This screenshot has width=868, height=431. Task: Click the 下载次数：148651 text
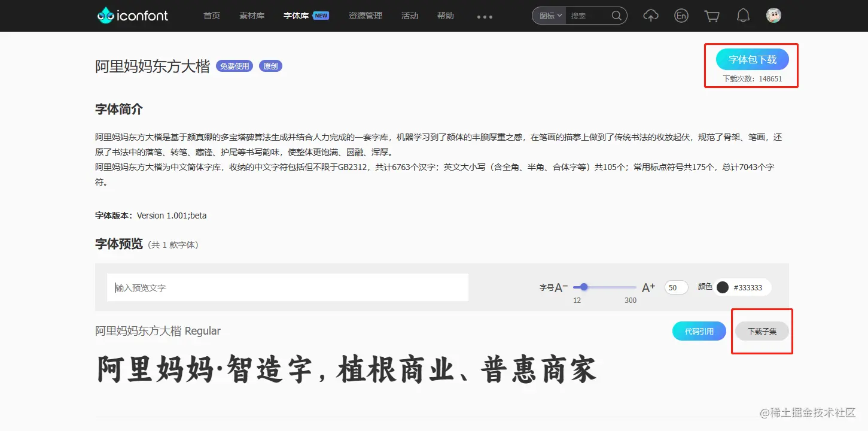(753, 79)
